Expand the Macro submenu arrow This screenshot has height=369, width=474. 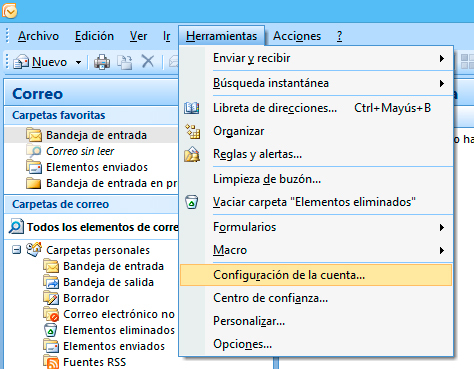(442, 250)
